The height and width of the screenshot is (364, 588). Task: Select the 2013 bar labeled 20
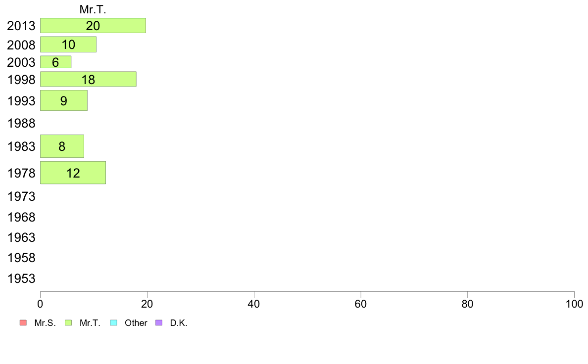pyautogui.click(x=93, y=26)
